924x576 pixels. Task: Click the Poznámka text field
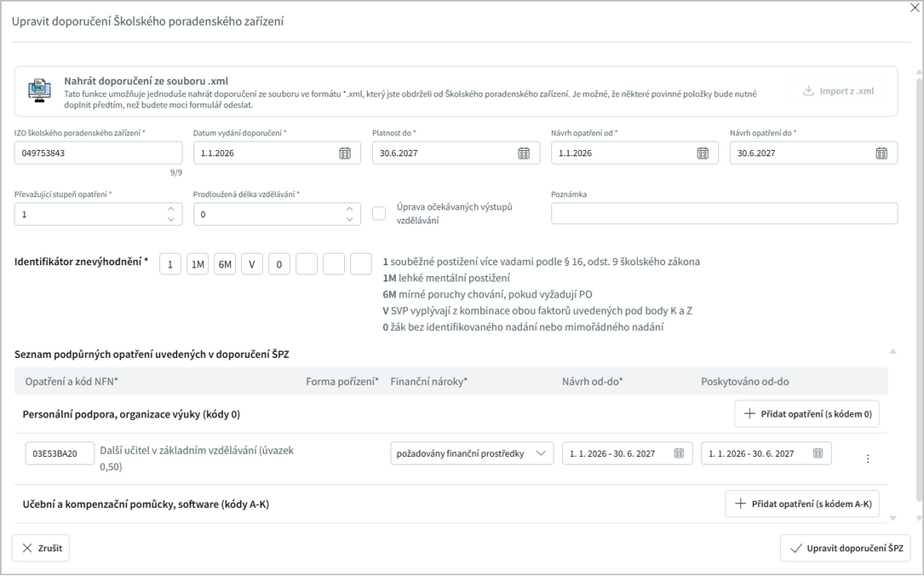[724, 214]
